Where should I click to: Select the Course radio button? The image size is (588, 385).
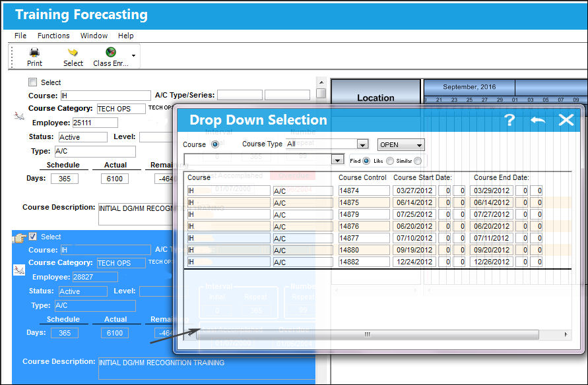pyautogui.click(x=215, y=144)
